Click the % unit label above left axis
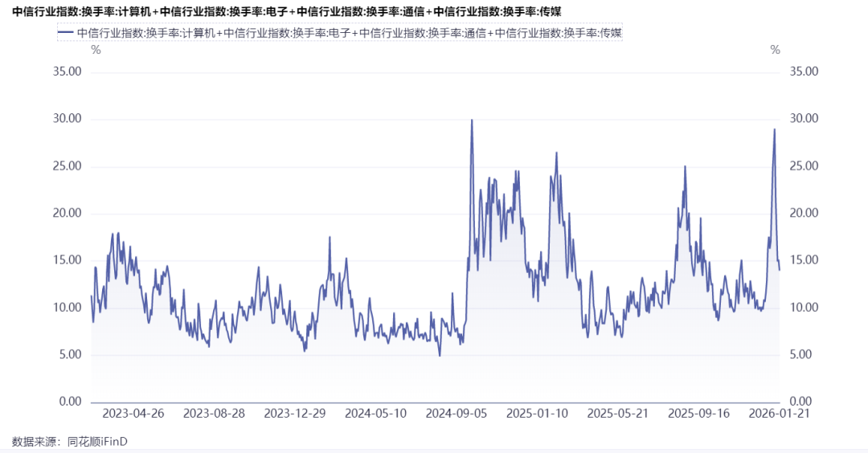Screen dimensions: 868x453 96,51
